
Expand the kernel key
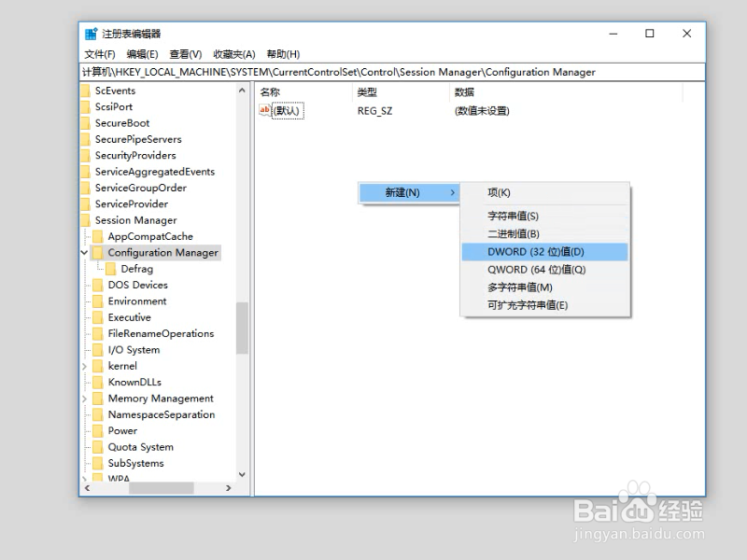pyautogui.click(x=85, y=366)
